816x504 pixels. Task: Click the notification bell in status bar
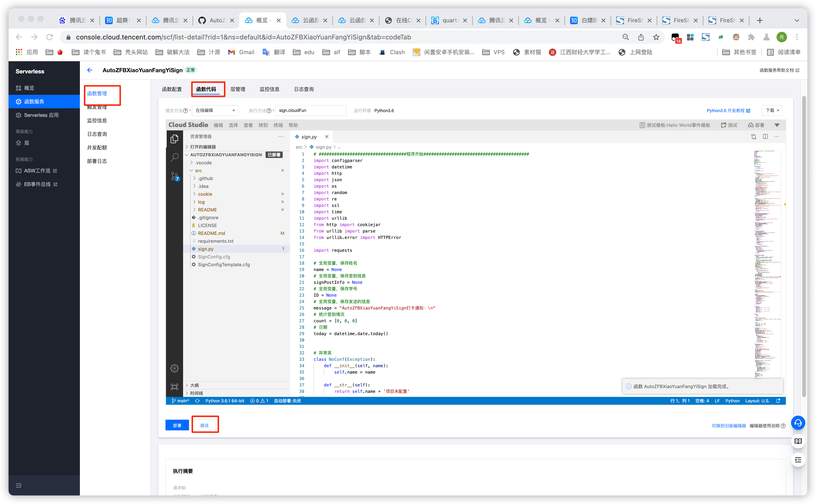point(778,401)
